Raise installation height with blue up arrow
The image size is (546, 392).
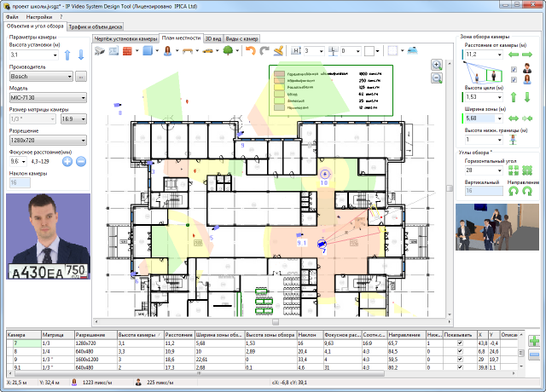(x=67, y=55)
